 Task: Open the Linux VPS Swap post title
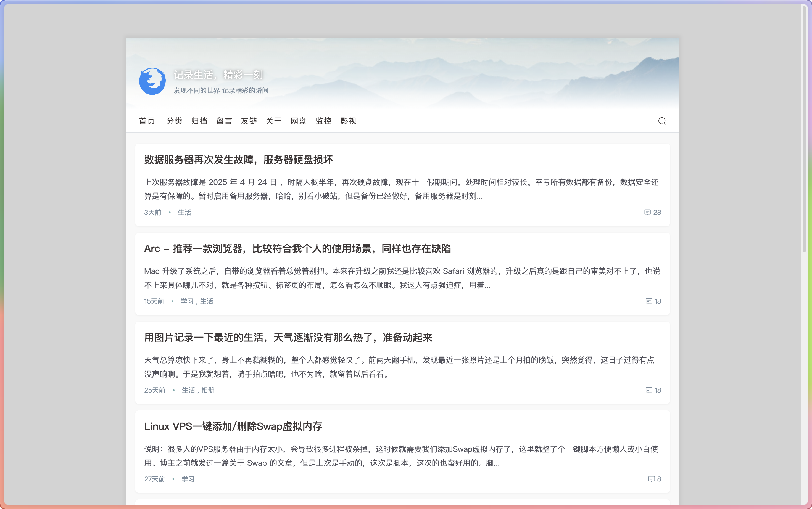[x=233, y=426]
